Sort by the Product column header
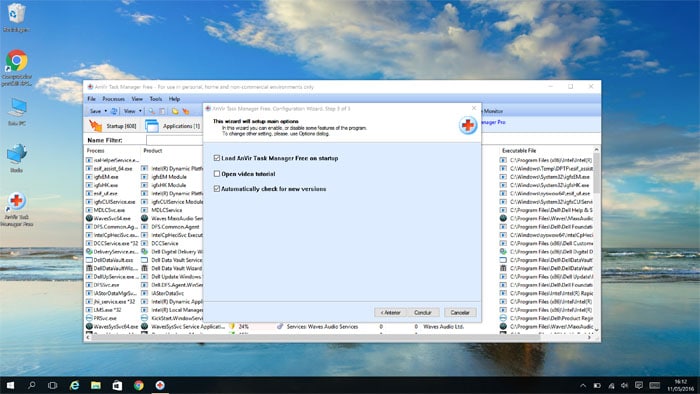 (x=172, y=151)
